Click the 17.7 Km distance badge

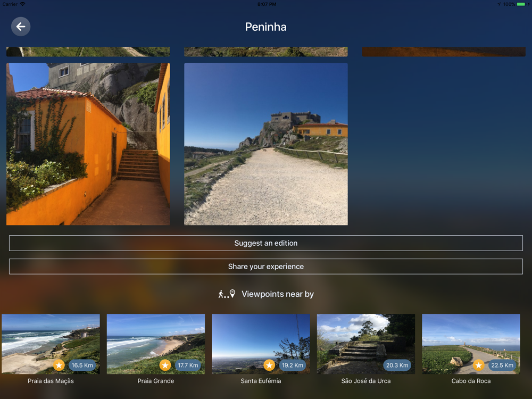(188, 365)
